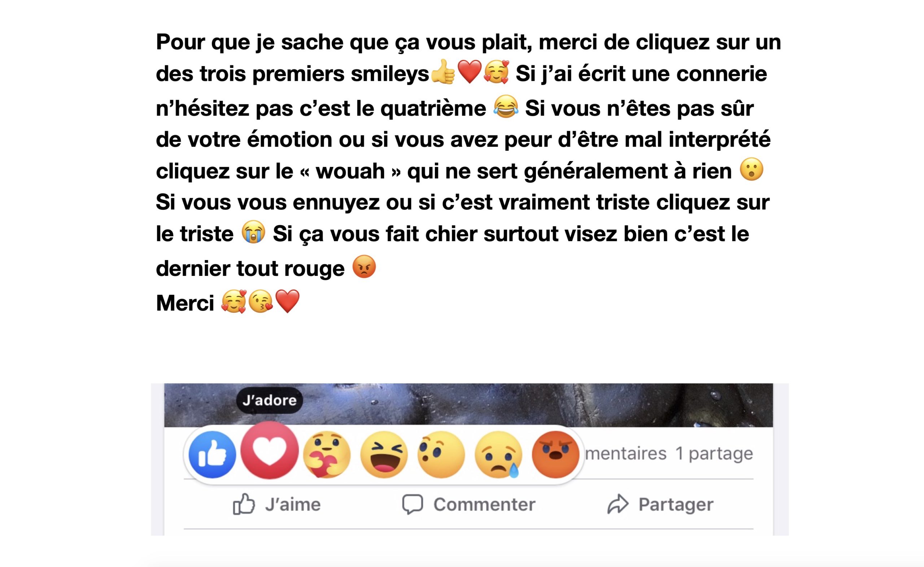Select the surprised Wow reaction
The image size is (924, 567).
tap(441, 454)
